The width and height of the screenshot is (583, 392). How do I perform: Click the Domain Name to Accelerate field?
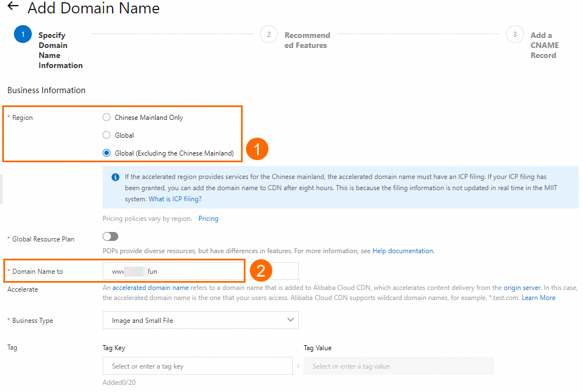(201, 272)
